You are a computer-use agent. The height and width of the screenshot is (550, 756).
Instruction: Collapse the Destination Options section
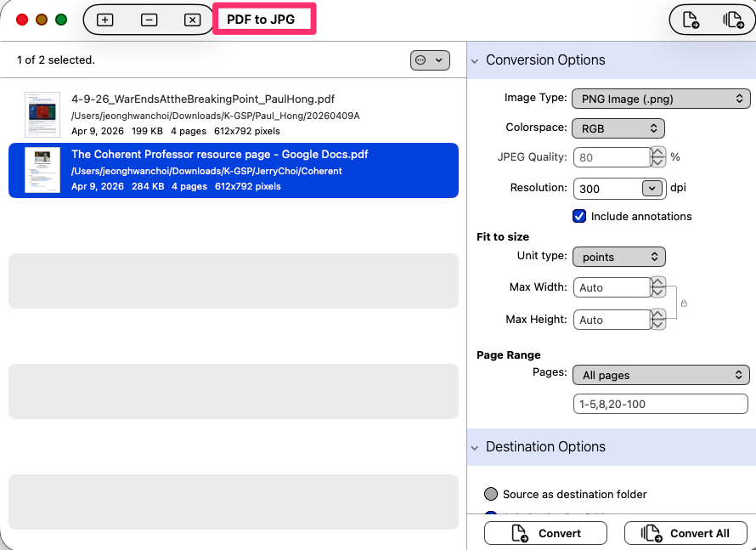click(475, 448)
